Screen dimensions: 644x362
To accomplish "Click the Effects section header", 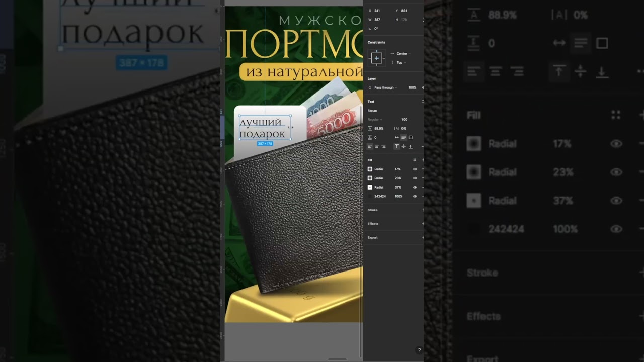I will coord(373,224).
